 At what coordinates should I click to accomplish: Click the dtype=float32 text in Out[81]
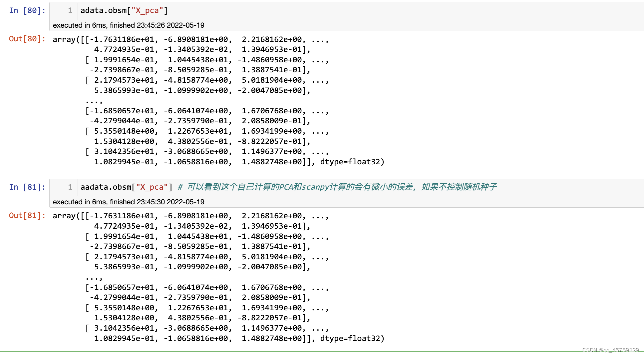click(x=352, y=338)
